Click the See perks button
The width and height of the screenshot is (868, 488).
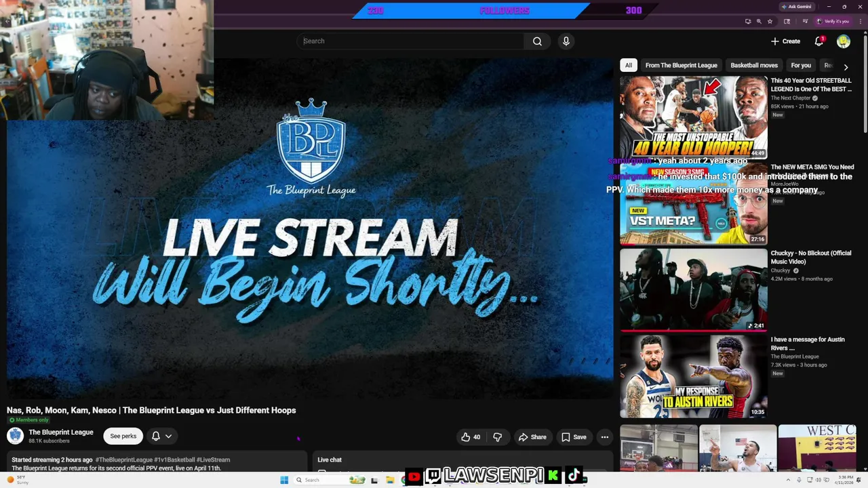click(123, 436)
